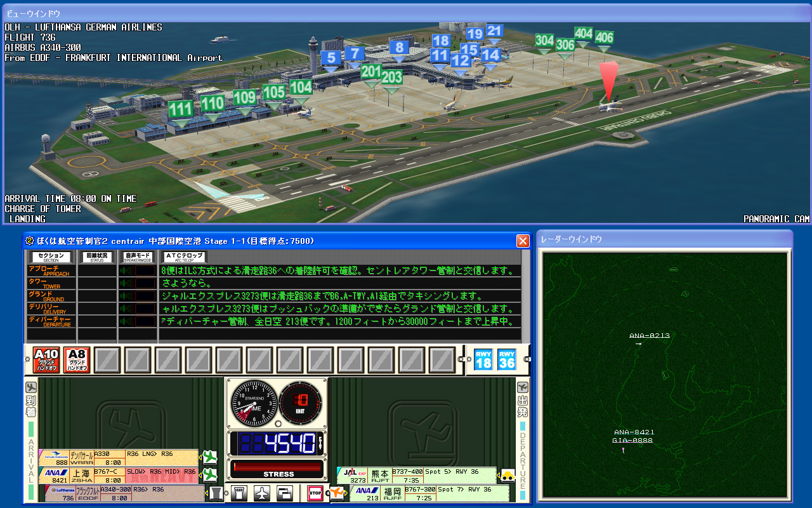The width and height of the screenshot is (812, 508).
Task: Click the レーダーウインドウ window title bar
Action: 664,239
